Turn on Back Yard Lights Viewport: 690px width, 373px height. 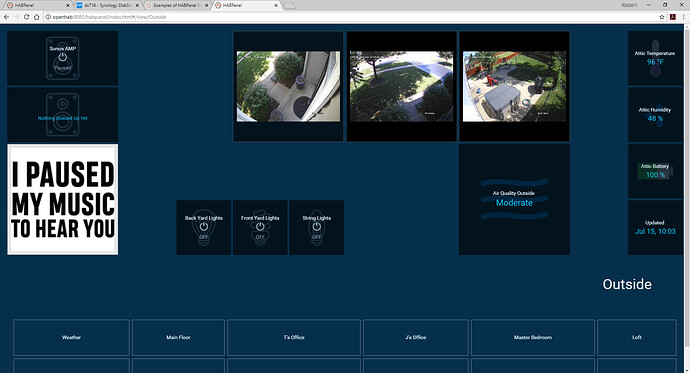(204, 227)
